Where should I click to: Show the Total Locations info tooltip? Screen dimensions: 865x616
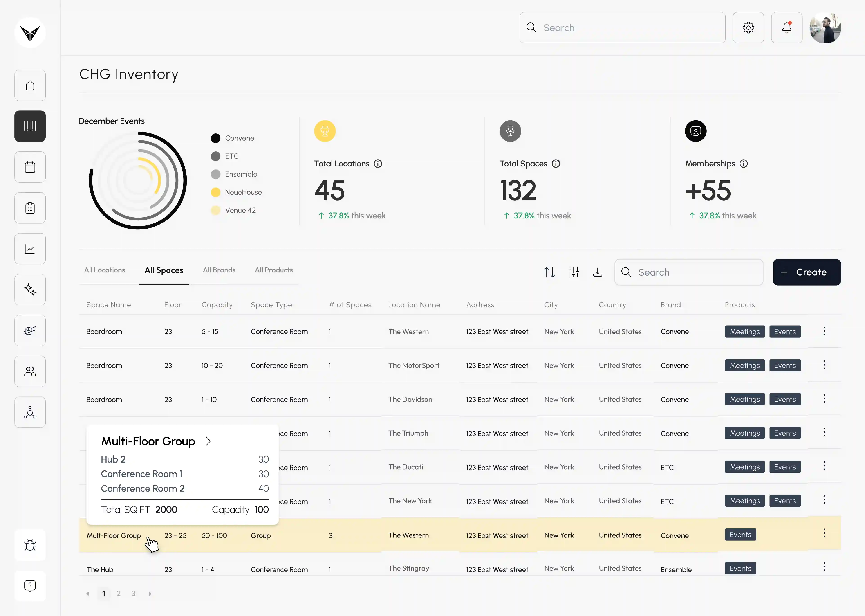click(x=378, y=164)
